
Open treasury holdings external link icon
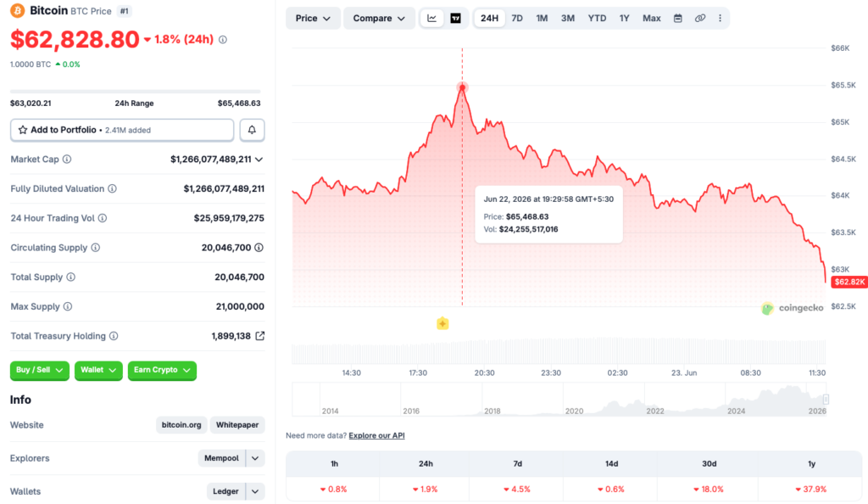click(259, 336)
